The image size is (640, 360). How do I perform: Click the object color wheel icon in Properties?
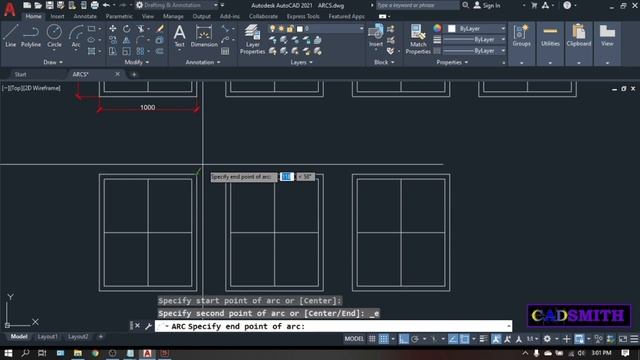(437, 28)
